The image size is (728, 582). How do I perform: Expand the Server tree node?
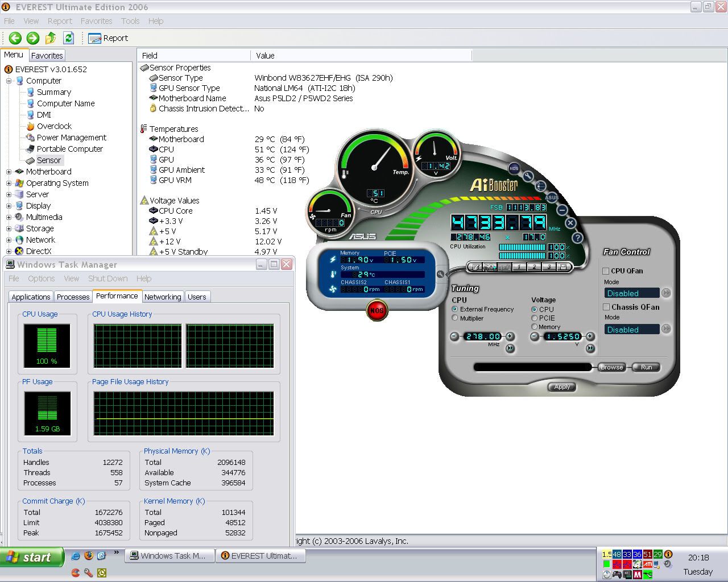9,194
